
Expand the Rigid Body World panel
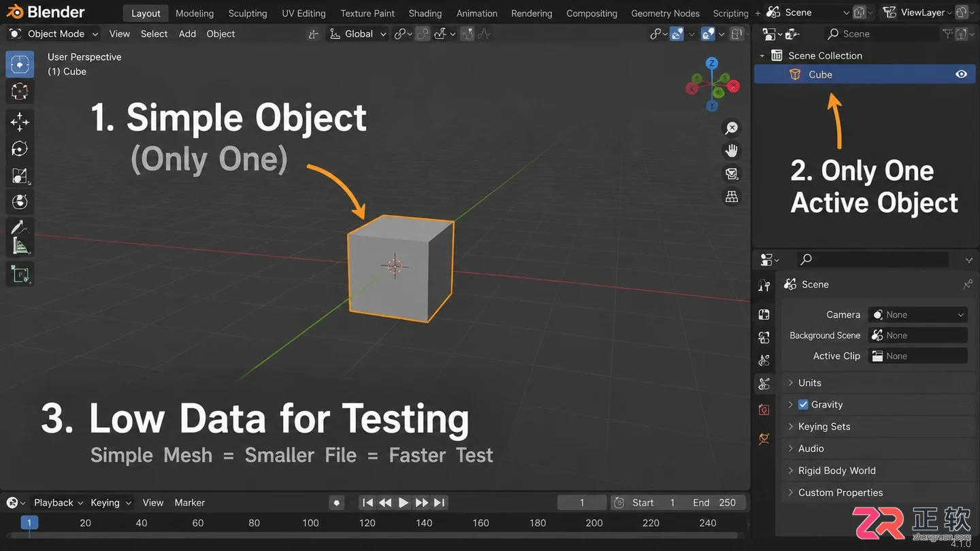coord(877,471)
